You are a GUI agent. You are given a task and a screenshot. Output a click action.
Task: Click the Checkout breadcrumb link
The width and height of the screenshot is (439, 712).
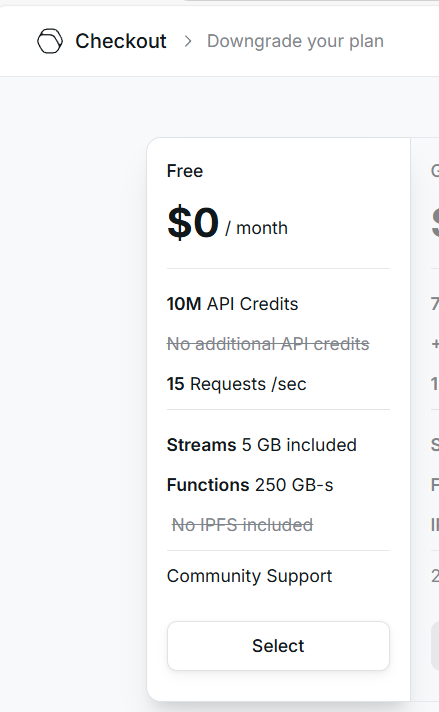click(x=121, y=41)
